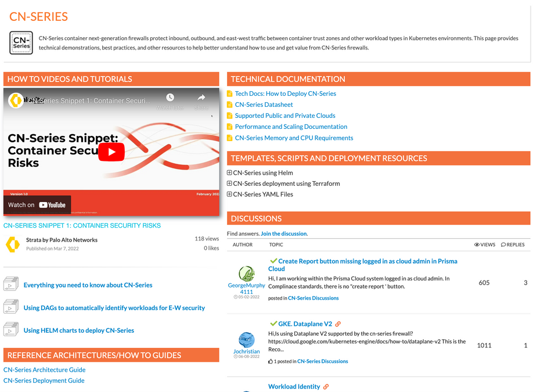Click the VIEWS column header
Viewport: 548px width, 392px height.
pyautogui.click(x=485, y=244)
